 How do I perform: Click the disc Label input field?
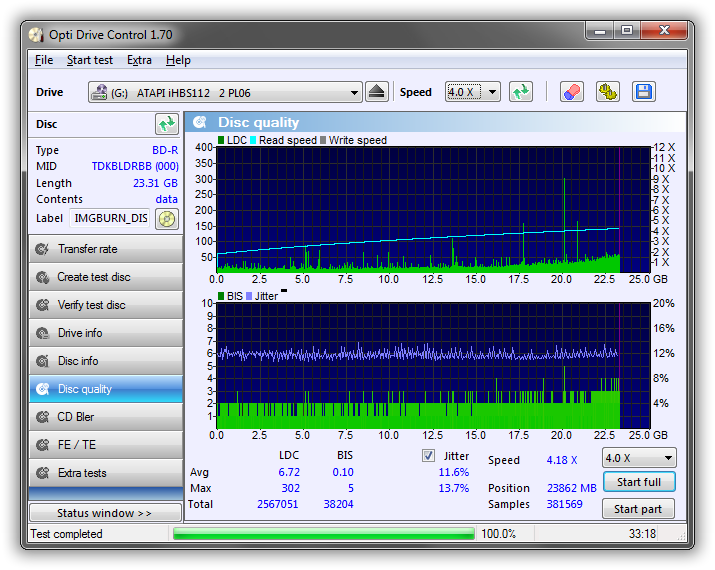pyautogui.click(x=110, y=218)
